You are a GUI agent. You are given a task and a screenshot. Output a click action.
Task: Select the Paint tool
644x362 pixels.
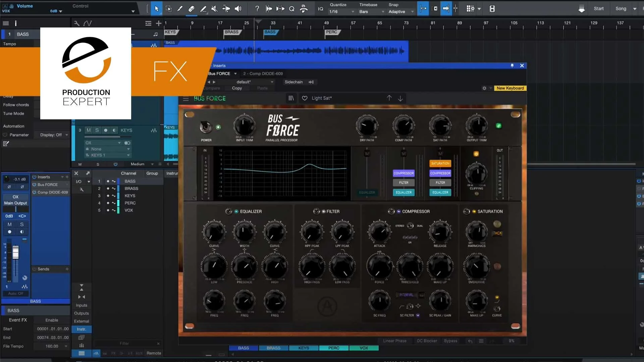[x=180, y=9]
